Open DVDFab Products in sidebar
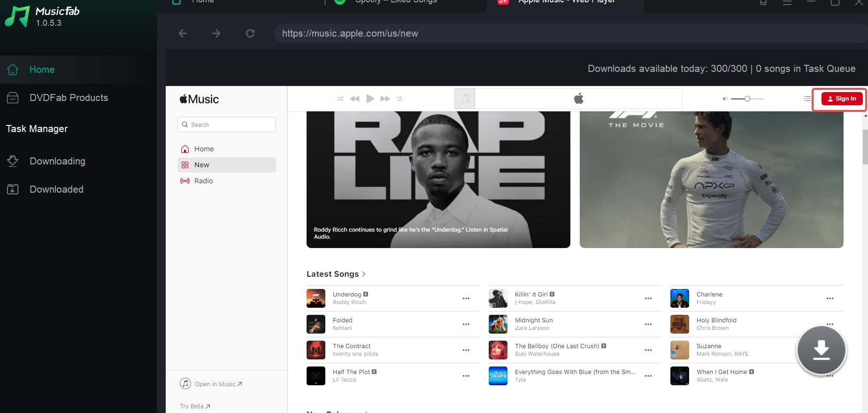 [69, 98]
